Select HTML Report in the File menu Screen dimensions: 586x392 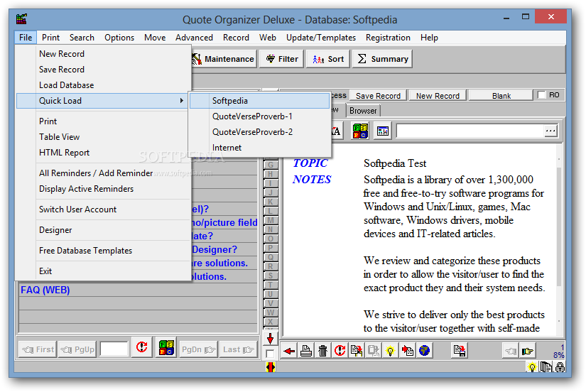click(103, 153)
